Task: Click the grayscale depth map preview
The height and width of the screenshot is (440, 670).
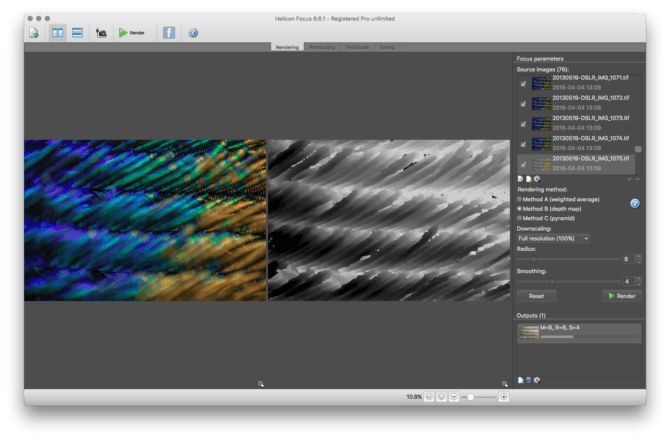Action: point(389,220)
